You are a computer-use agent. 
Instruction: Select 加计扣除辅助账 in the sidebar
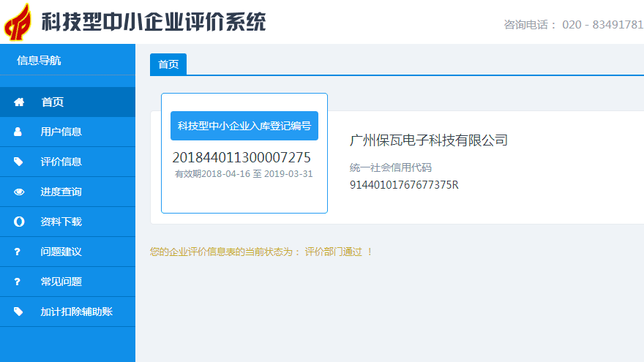pyautogui.click(x=76, y=312)
